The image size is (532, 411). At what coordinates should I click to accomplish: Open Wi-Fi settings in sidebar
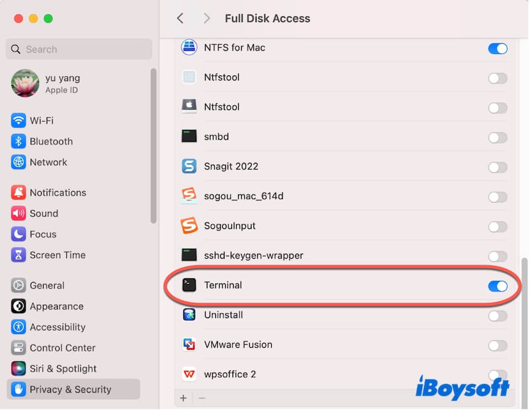(41, 120)
